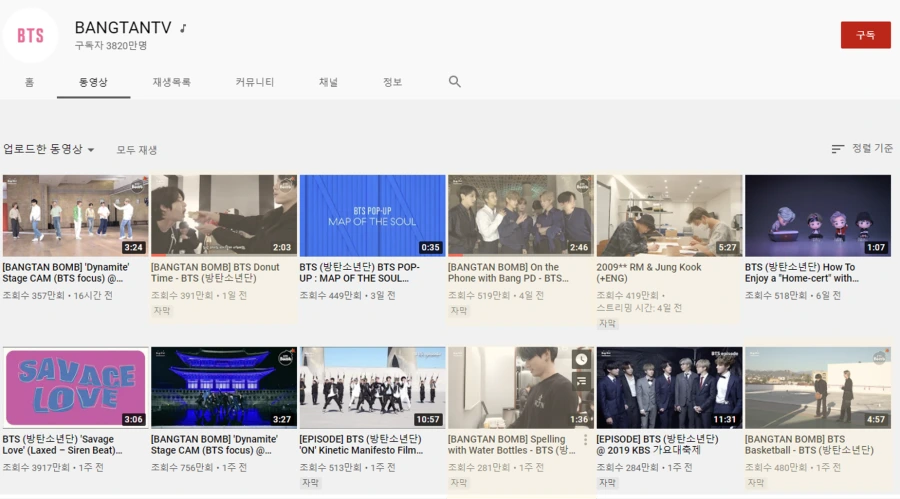Image resolution: width=900 pixels, height=499 pixels.
Task: Play the KBS 가요대축제 11:31 thumbnail
Action: point(669,388)
